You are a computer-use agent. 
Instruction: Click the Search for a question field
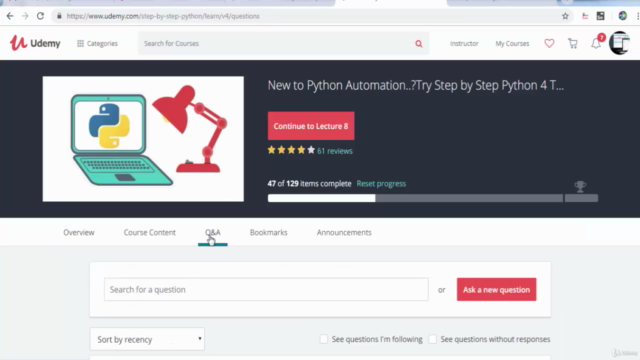coord(266,289)
